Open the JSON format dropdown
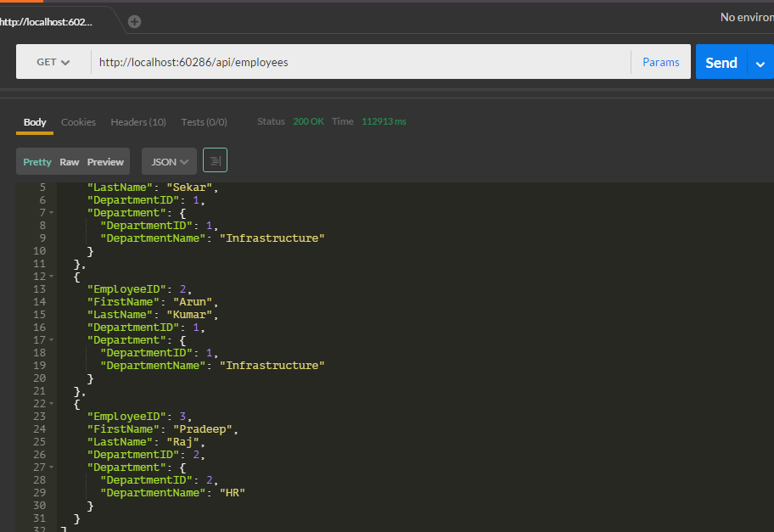Image resolution: width=774 pixels, height=532 pixels. pyautogui.click(x=169, y=161)
